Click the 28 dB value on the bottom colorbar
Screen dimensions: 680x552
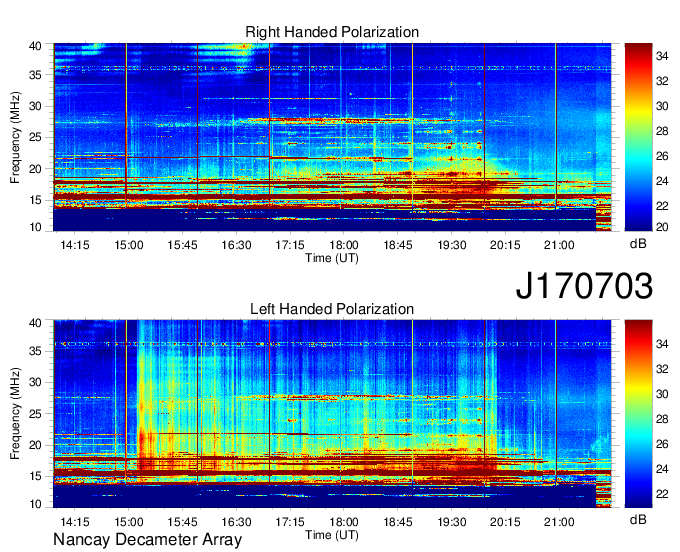point(662,419)
